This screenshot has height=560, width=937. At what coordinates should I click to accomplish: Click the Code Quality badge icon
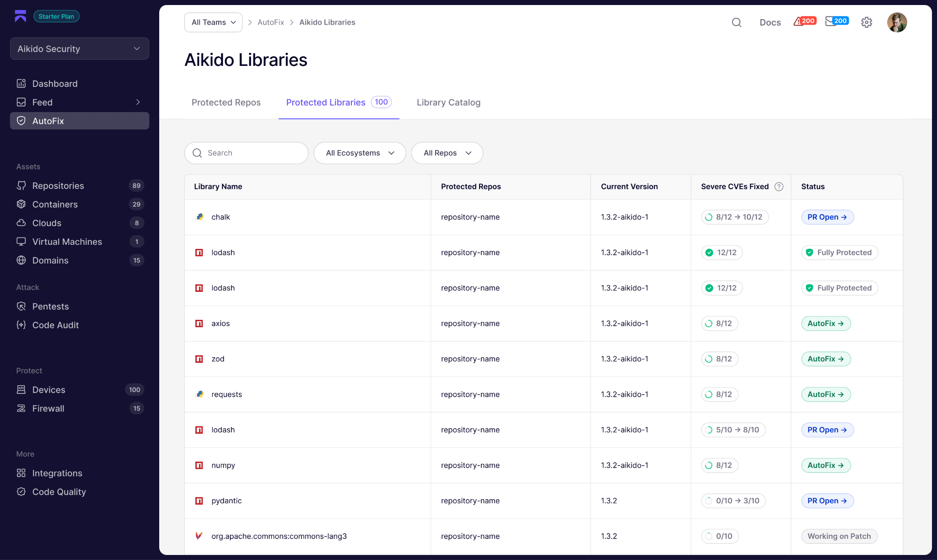point(21,491)
